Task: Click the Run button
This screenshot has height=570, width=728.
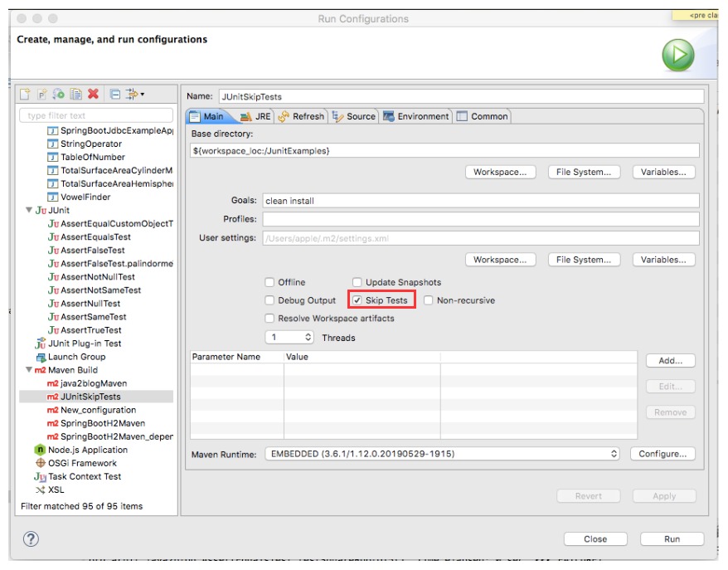Action: pyautogui.click(x=672, y=538)
